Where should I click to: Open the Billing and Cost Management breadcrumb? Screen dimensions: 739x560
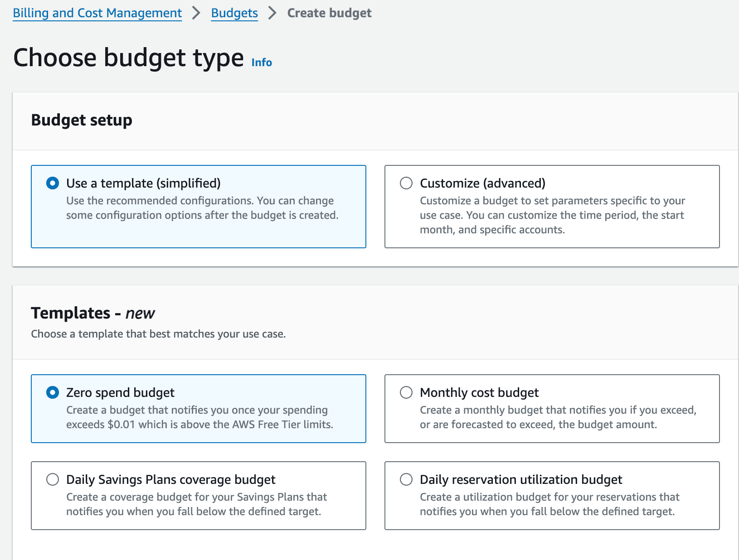pos(97,13)
